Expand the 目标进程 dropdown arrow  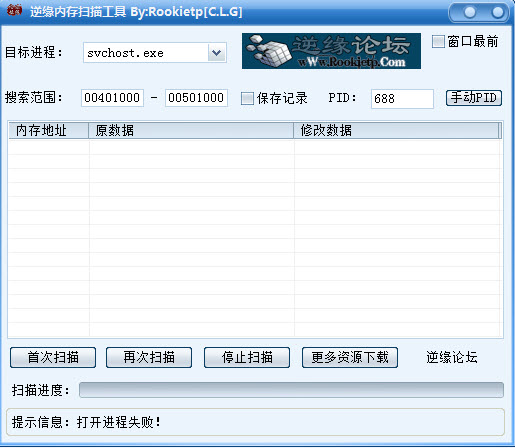[217, 53]
